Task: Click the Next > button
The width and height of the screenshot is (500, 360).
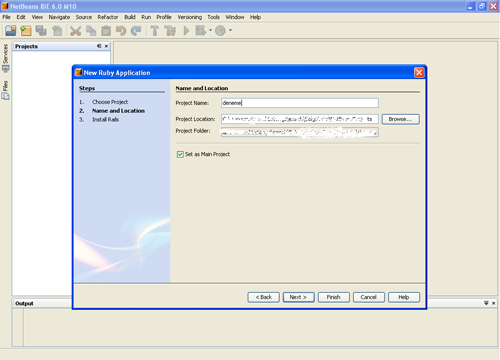Action: point(298,297)
